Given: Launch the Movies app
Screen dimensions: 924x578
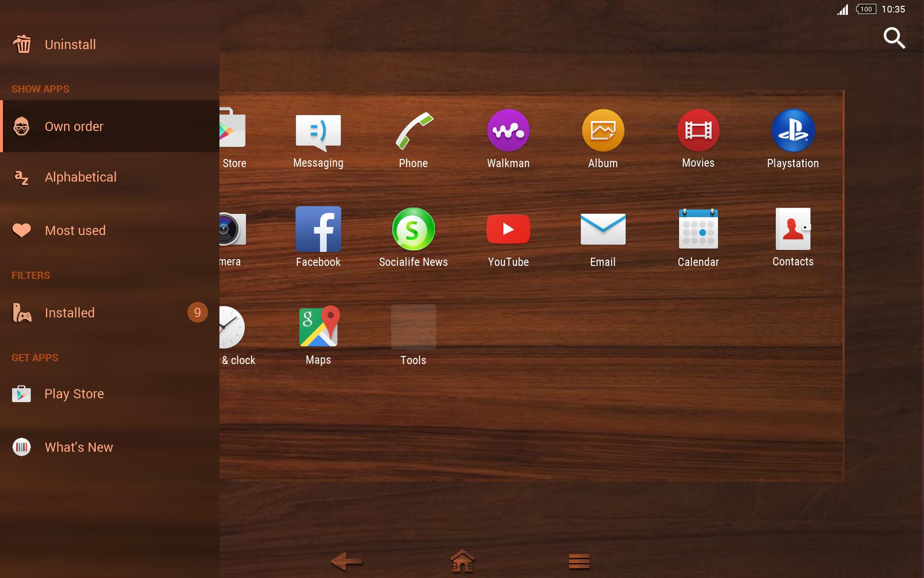Looking at the screenshot, I should tap(698, 131).
